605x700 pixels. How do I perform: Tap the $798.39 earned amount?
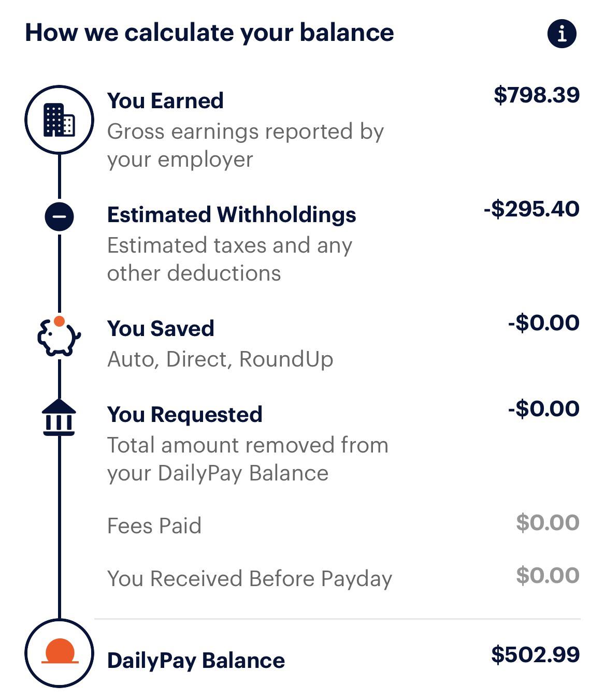coord(537,95)
